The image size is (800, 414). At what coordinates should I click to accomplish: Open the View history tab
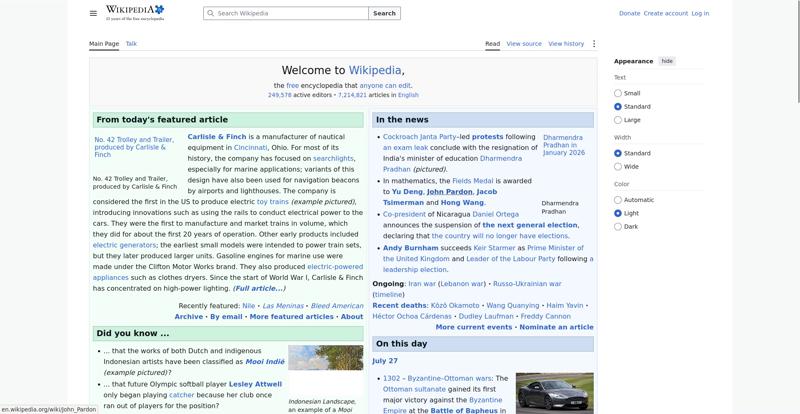[566, 44]
